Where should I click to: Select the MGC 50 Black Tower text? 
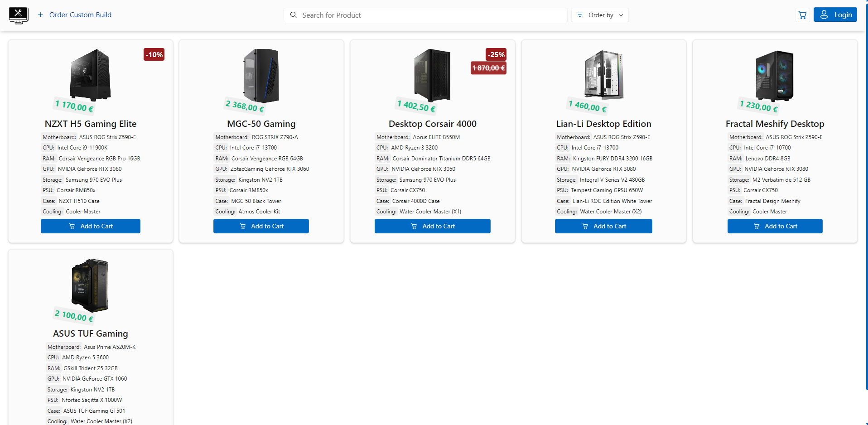pyautogui.click(x=256, y=201)
